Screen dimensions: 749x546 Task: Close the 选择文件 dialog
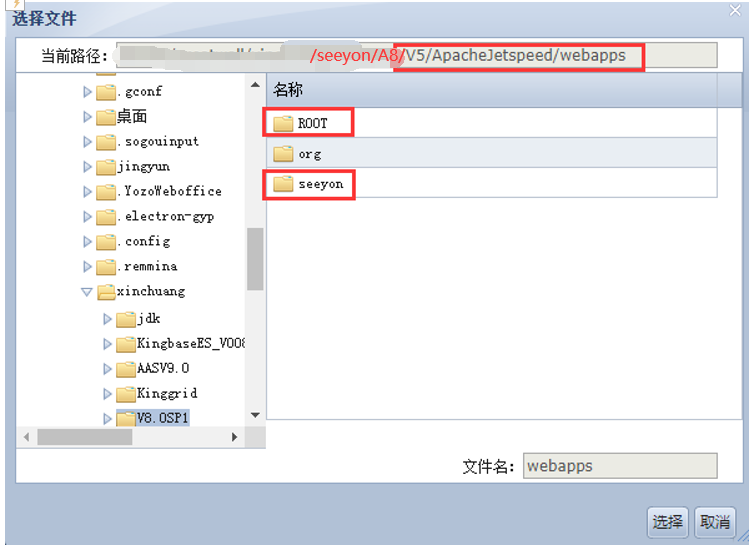tap(735, 10)
